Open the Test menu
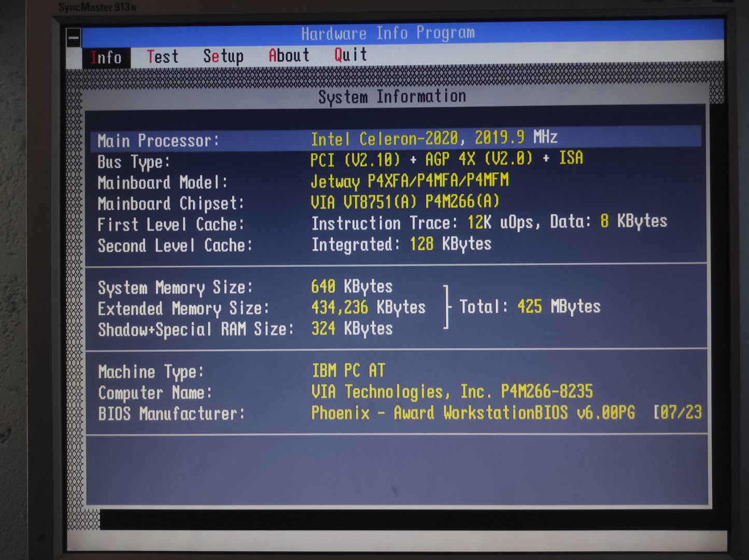The height and width of the screenshot is (560, 749). click(x=162, y=56)
